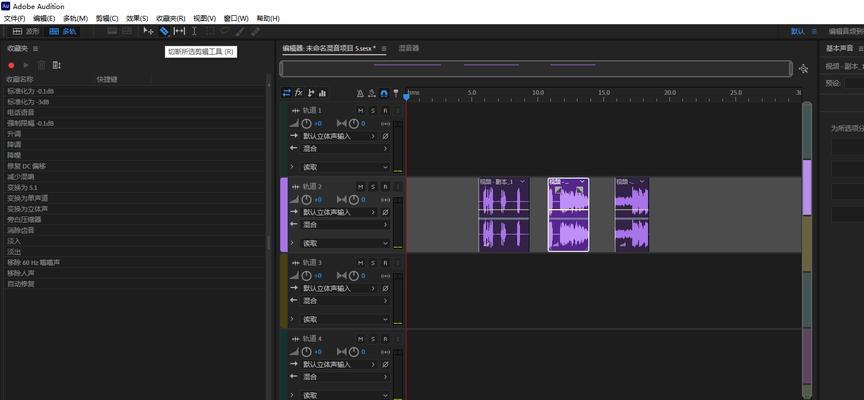Click 轨道 2 sum to mono icon
This screenshot has width=864, height=400.
pyautogui.click(x=385, y=199)
